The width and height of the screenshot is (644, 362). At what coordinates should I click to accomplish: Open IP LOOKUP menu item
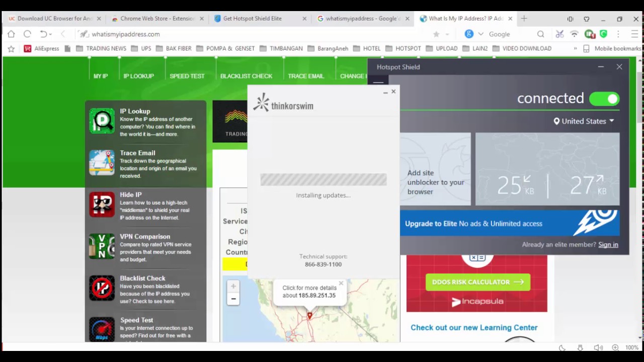click(139, 76)
